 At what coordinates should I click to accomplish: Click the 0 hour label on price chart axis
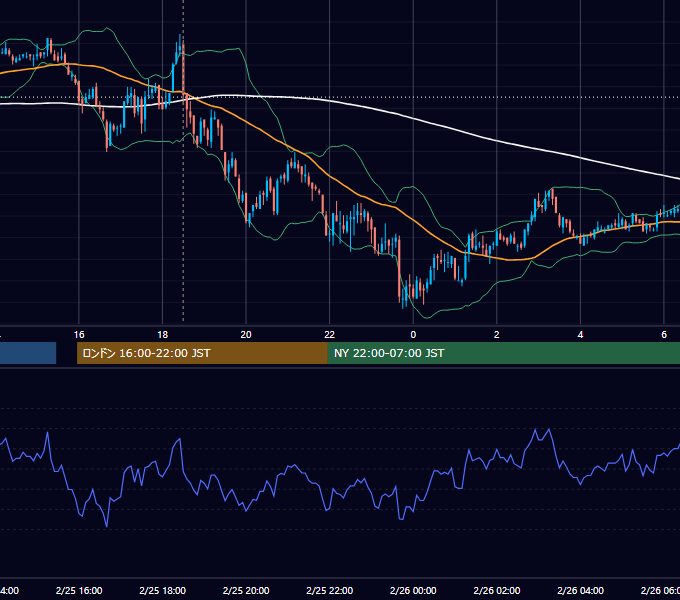[413, 335]
